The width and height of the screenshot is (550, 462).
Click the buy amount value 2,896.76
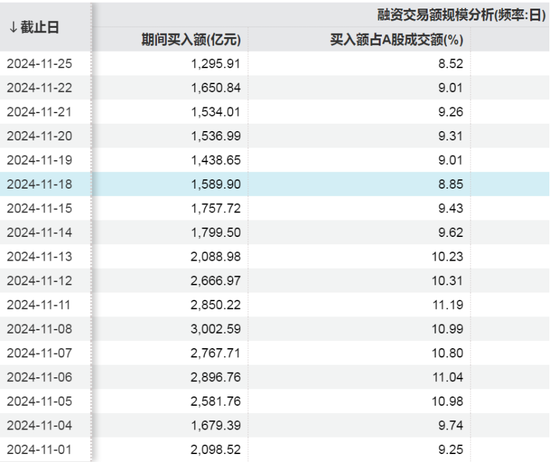[x=216, y=377]
